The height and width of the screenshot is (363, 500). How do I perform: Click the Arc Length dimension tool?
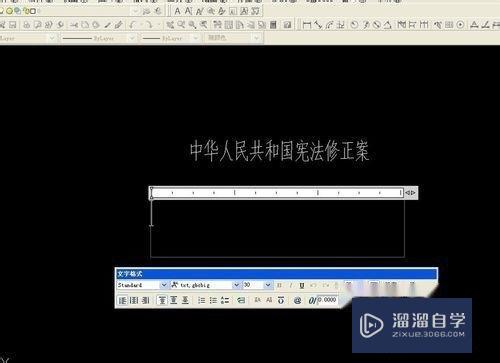point(329,25)
